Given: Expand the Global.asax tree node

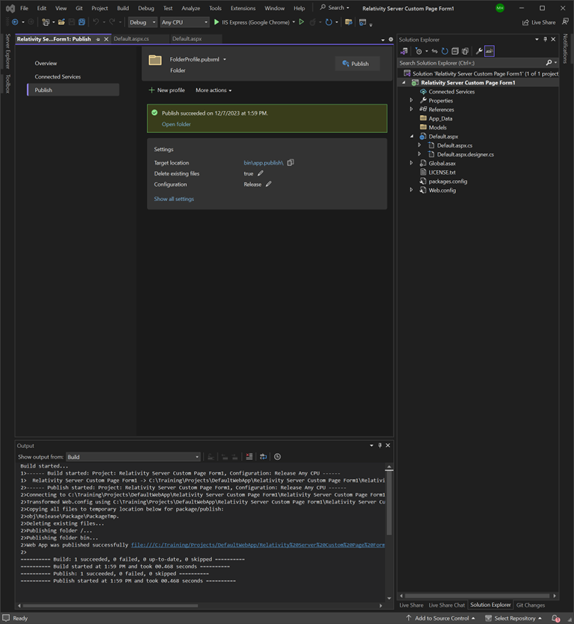Looking at the screenshot, I should click(x=412, y=163).
